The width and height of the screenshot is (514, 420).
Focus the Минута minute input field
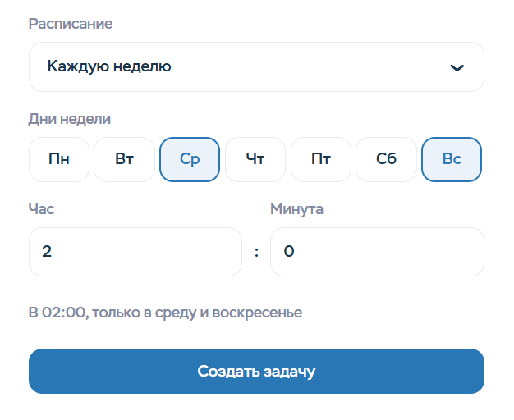[377, 252]
